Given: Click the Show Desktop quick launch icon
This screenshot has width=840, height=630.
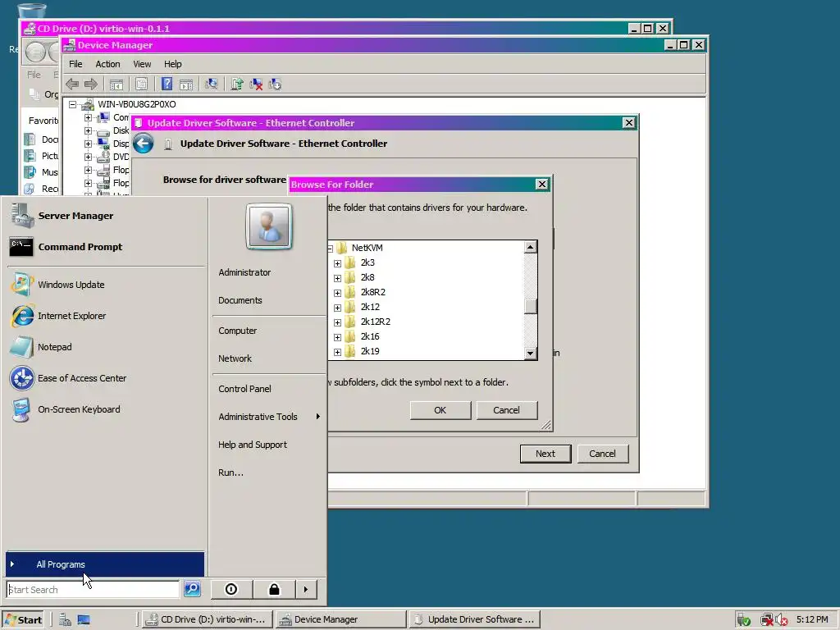Looking at the screenshot, I should point(84,620).
